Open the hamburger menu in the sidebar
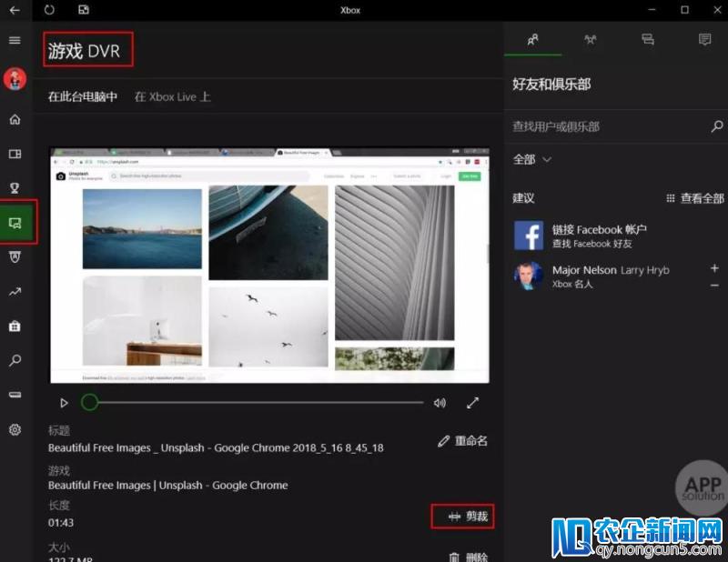Viewport: 728px width, 562px height. 15,40
